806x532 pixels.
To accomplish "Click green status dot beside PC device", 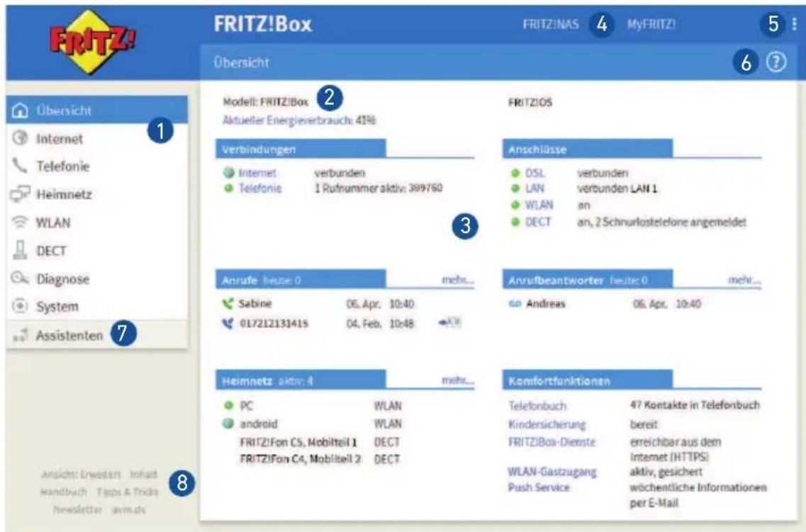I will [x=229, y=405].
